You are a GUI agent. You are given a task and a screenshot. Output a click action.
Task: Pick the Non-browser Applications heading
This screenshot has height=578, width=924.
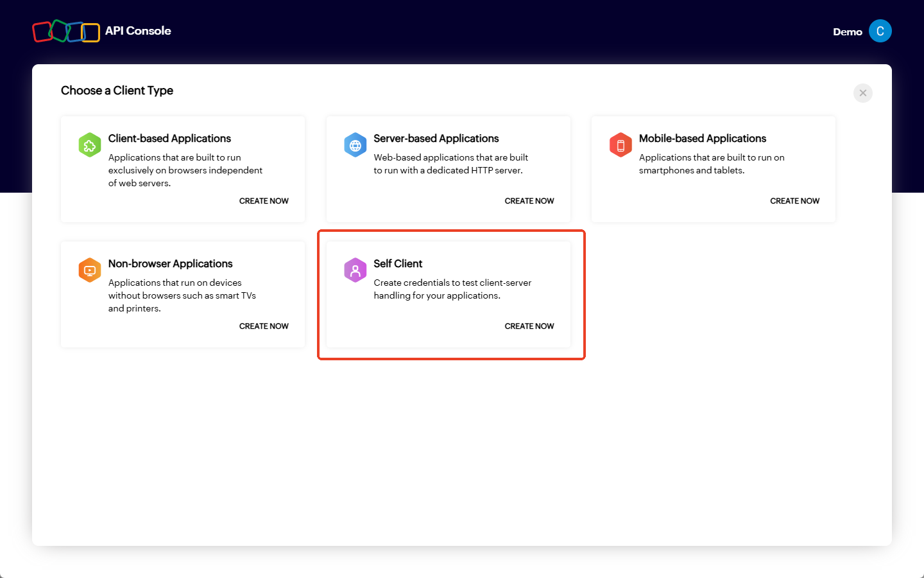click(x=170, y=264)
